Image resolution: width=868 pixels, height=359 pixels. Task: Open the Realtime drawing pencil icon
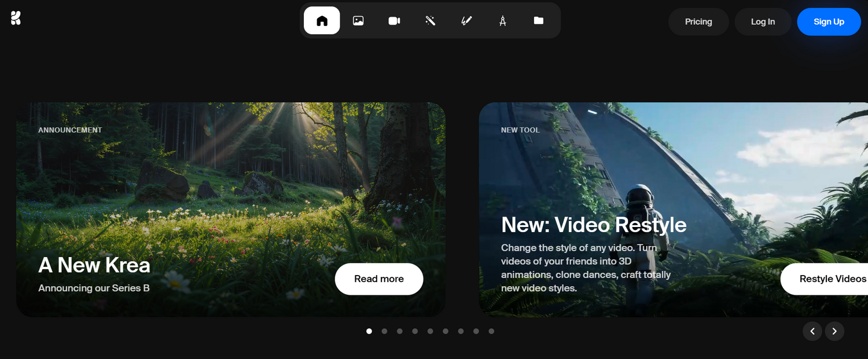coord(466,20)
